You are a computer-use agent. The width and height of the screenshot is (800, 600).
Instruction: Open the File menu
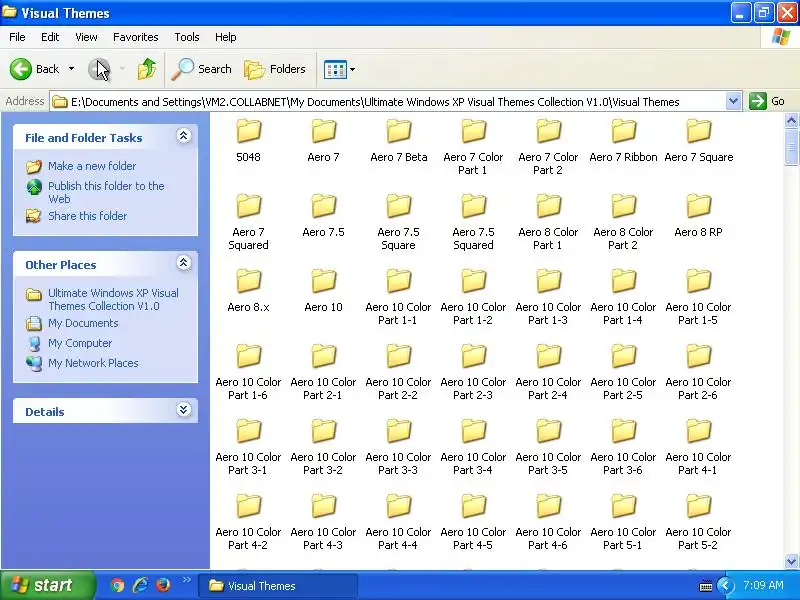pyautogui.click(x=17, y=37)
